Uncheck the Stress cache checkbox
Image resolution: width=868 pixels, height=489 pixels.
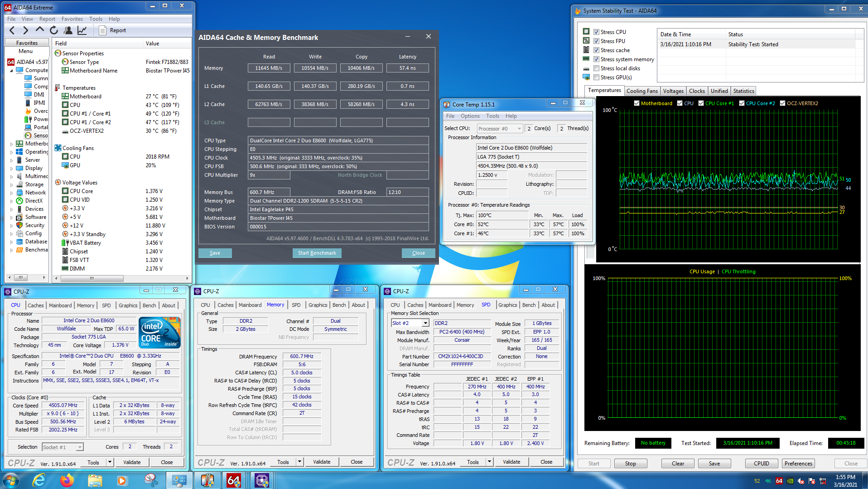pyautogui.click(x=597, y=50)
